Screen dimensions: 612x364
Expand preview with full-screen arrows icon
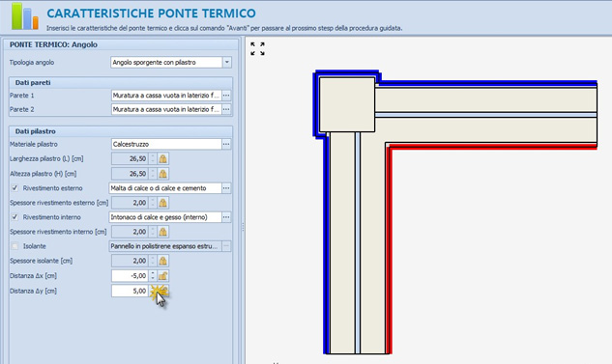pos(257,48)
